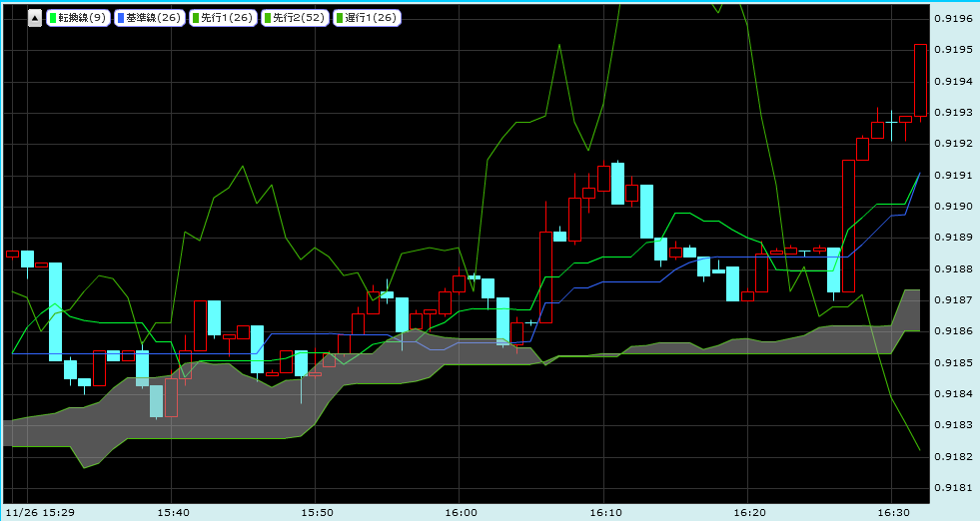Image resolution: width=980 pixels, height=521 pixels.
Task: Click the 0.9184 price axis label
Action: (x=954, y=394)
